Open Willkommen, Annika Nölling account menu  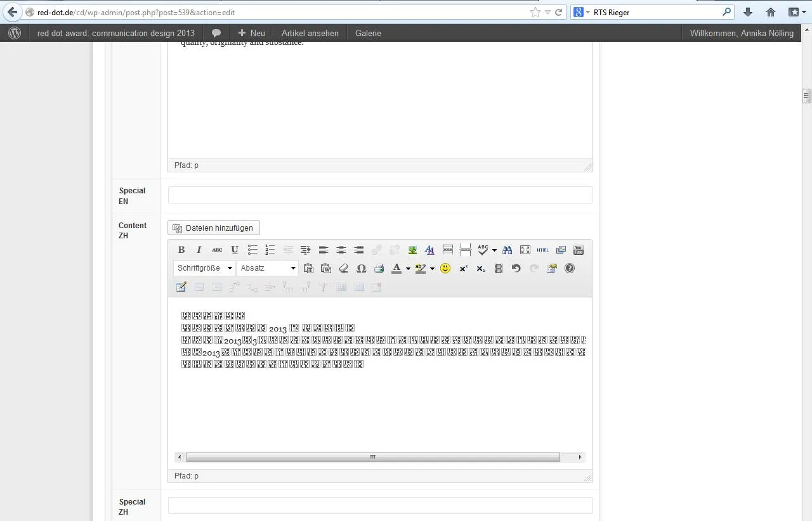(x=742, y=33)
